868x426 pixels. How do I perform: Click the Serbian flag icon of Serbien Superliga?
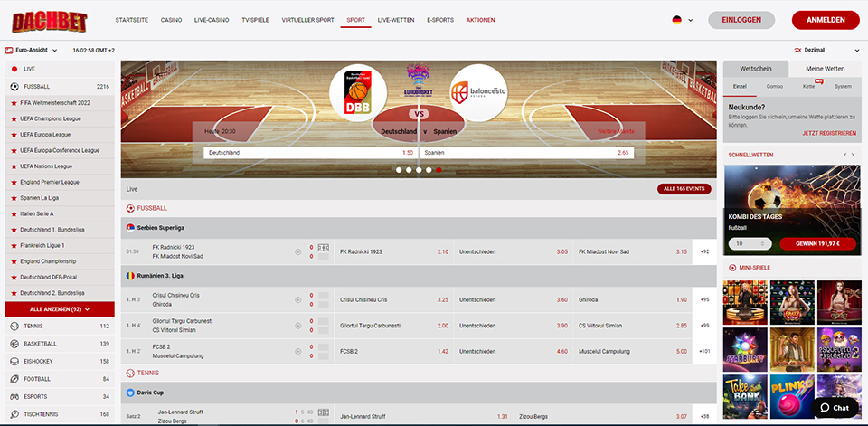tap(130, 228)
